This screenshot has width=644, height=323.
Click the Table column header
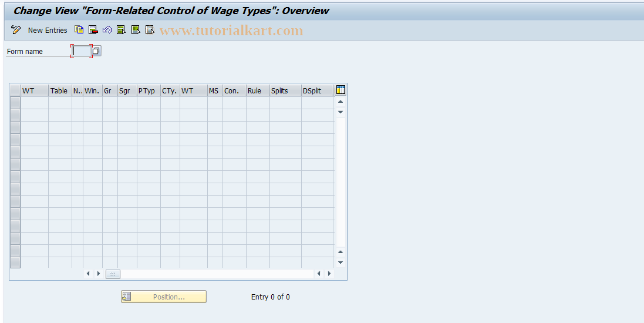[x=60, y=91]
